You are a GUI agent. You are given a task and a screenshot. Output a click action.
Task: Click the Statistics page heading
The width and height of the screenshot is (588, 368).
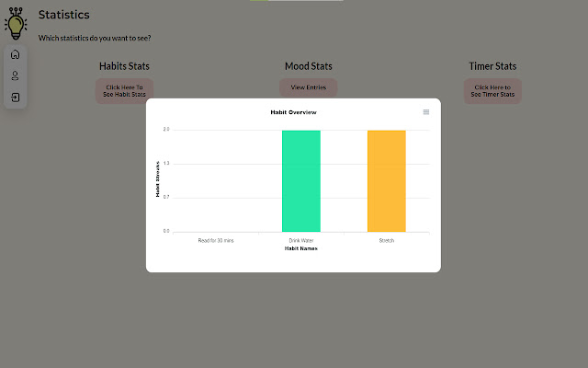(63, 15)
